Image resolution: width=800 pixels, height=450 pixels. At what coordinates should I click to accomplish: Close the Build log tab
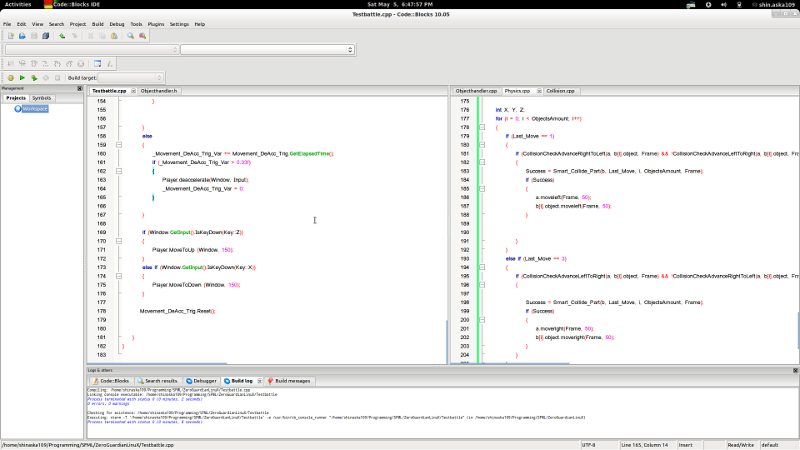(x=259, y=381)
